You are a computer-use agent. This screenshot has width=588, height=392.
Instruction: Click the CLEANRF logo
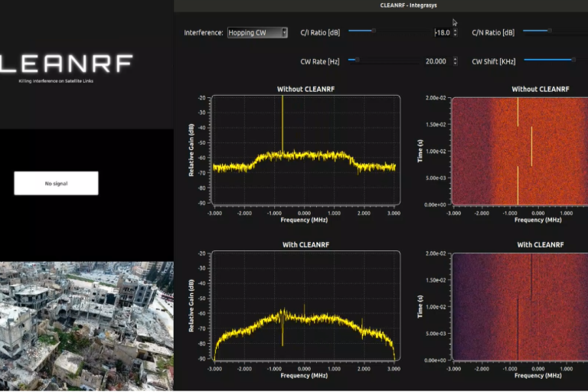click(66, 64)
